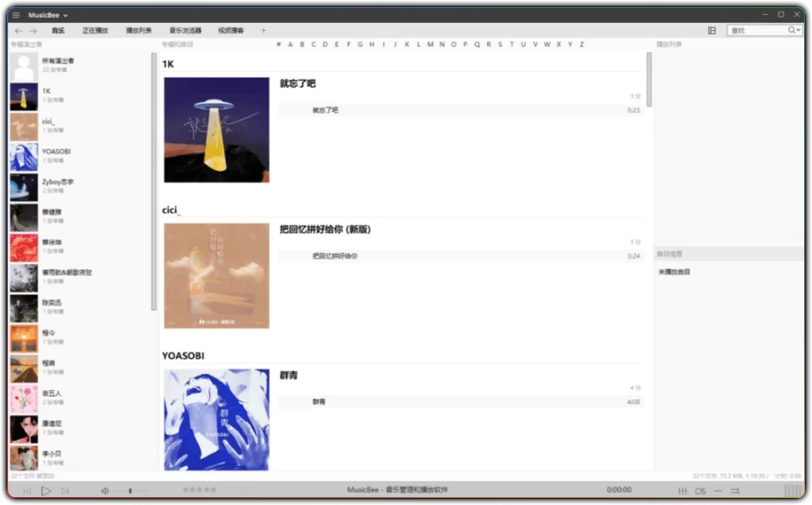Jump to artists starting with letter Y
812x505 pixels.
pos(570,44)
